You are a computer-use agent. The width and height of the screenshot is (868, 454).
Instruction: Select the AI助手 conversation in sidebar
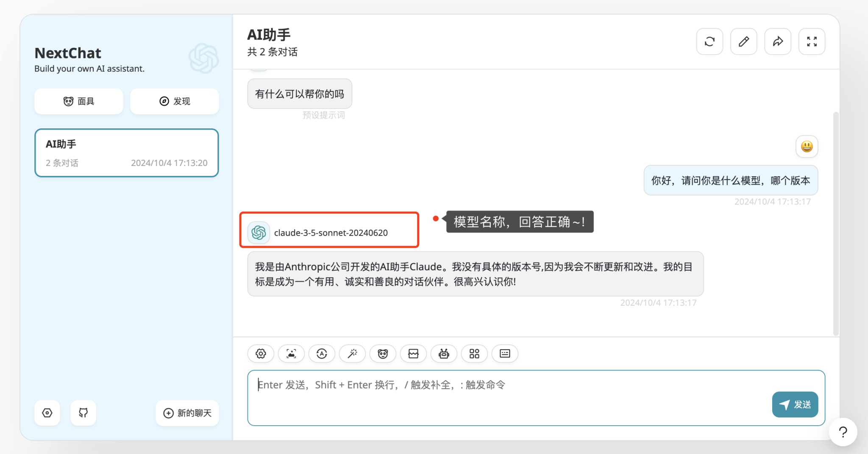(126, 152)
